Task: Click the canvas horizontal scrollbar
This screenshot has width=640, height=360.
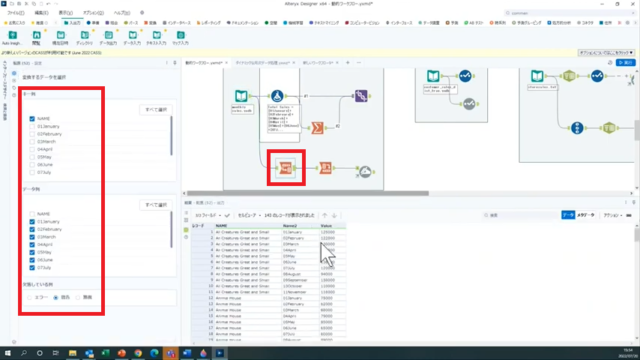Action: 308,193
